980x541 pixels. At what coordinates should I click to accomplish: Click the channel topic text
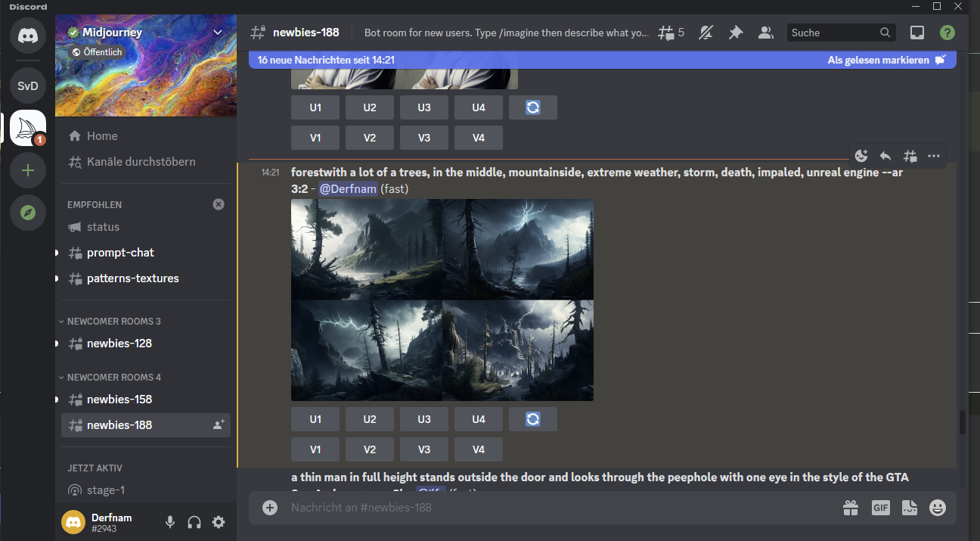pos(507,33)
